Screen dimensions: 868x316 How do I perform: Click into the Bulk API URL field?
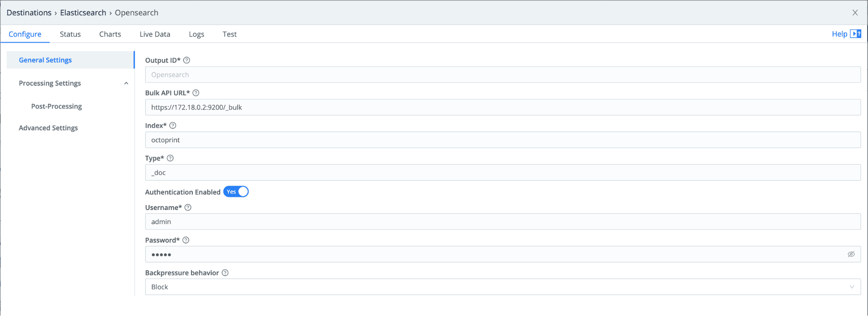tap(502, 107)
